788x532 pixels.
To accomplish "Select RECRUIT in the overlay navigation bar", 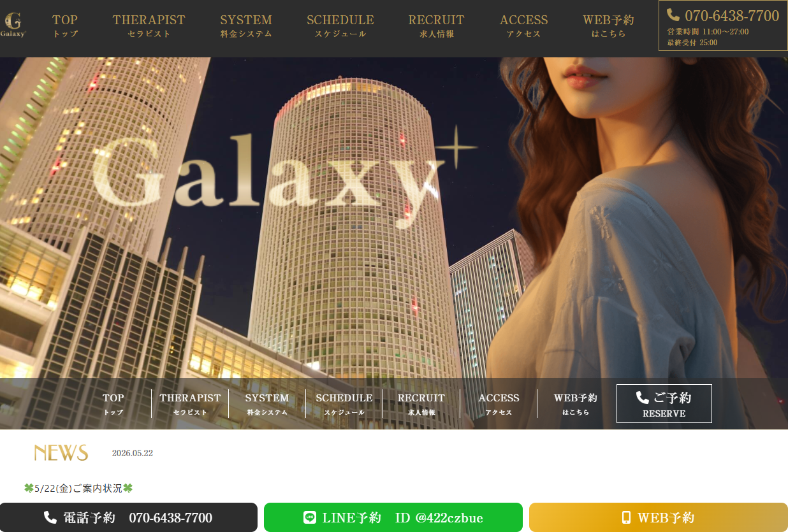I will pyautogui.click(x=421, y=404).
